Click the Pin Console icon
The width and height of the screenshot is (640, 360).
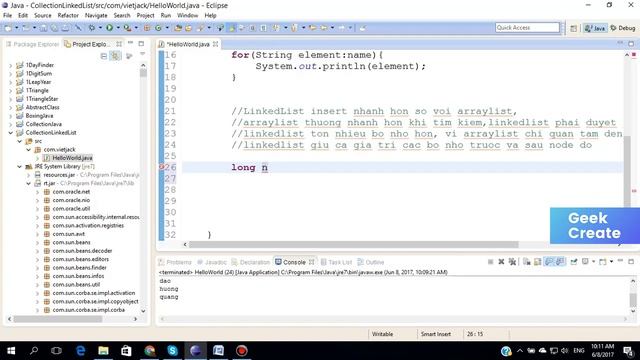pyautogui.click(x=574, y=262)
